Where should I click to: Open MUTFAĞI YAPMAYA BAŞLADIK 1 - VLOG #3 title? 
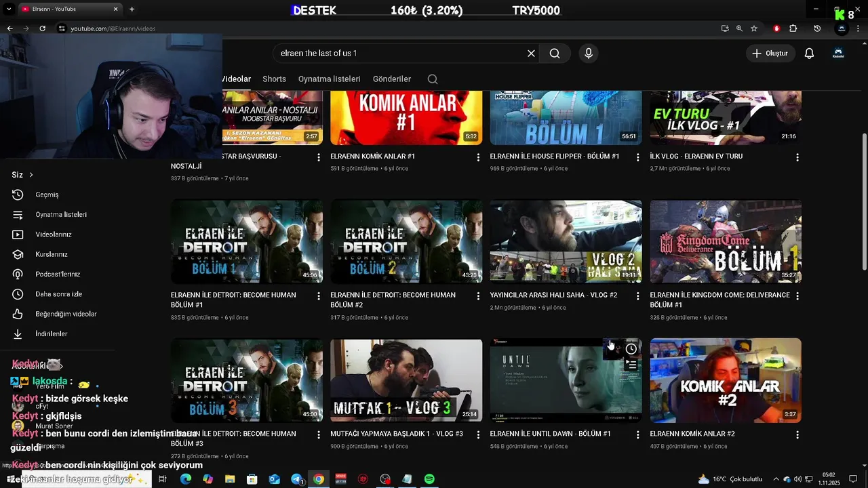pos(397,434)
